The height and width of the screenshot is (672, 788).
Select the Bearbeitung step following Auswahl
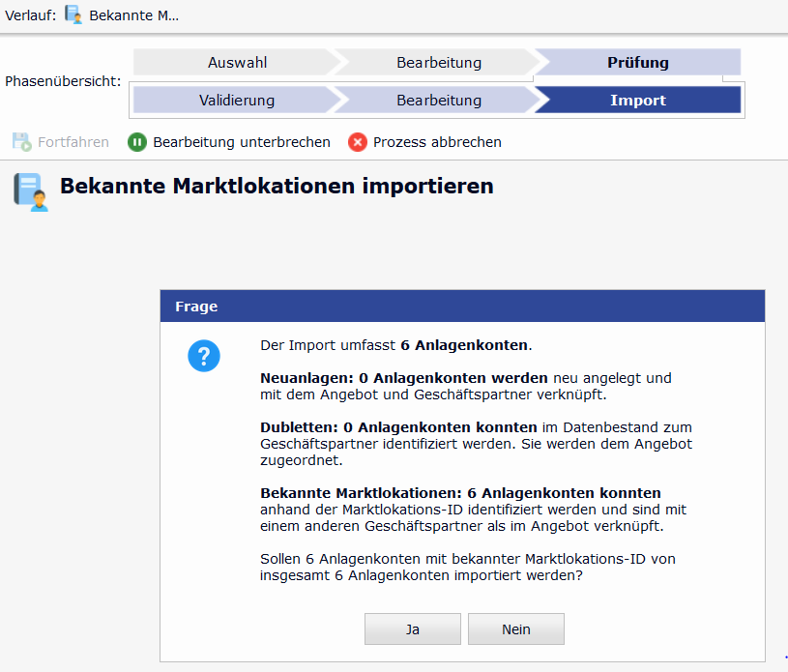438,63
